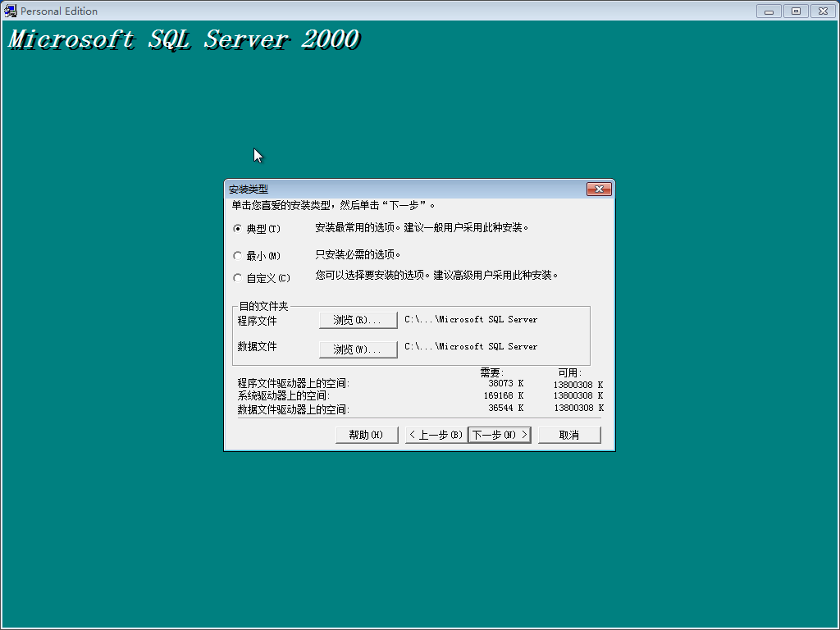Cancel the installation with 取消
840x630 pixels.
point(569,435)
